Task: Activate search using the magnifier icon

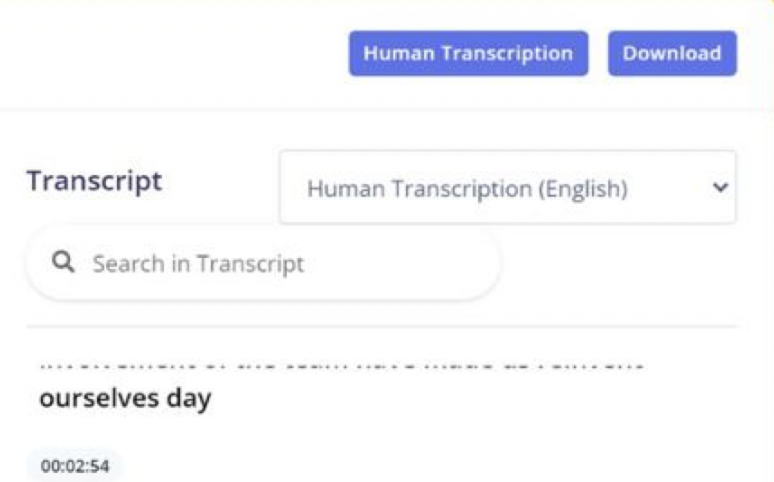Action: point(63,262)
